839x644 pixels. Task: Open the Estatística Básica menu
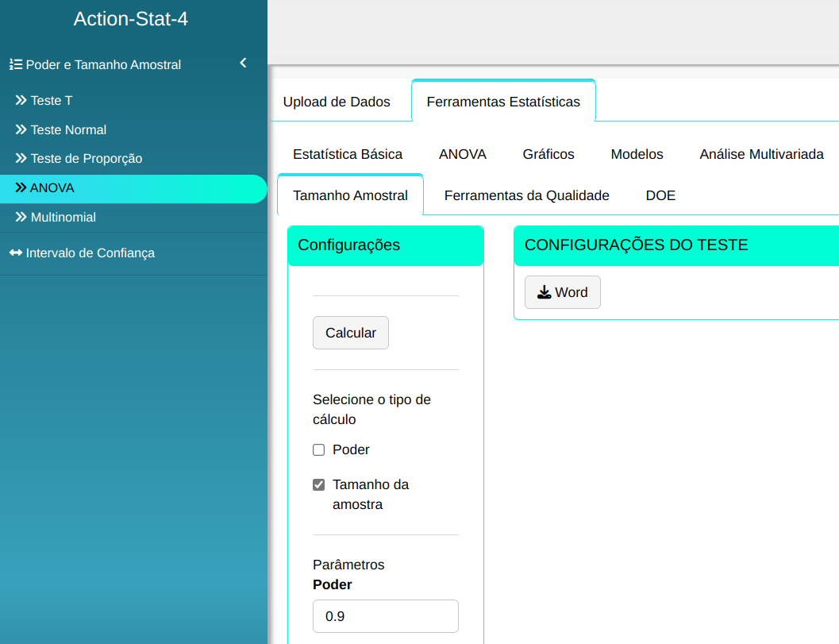[x=348, y=154]
